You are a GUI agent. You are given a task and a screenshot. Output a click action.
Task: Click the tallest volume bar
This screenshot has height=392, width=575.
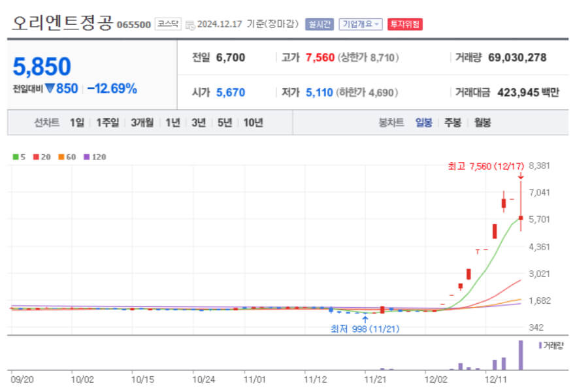[521, 355]
